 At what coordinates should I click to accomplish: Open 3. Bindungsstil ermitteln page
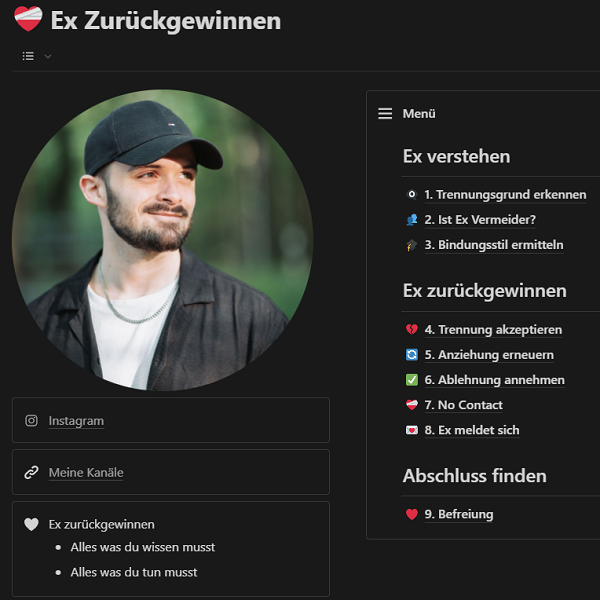pos(494,245)
